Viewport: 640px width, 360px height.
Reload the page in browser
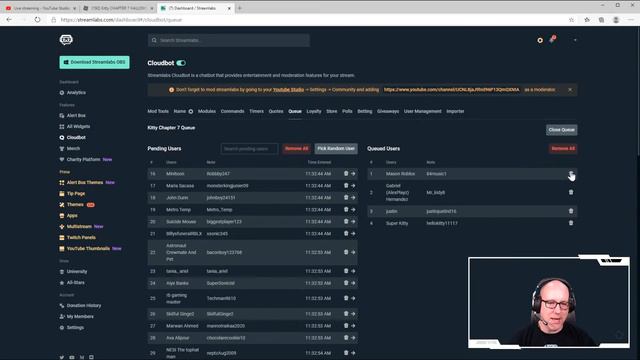[37, 20]
